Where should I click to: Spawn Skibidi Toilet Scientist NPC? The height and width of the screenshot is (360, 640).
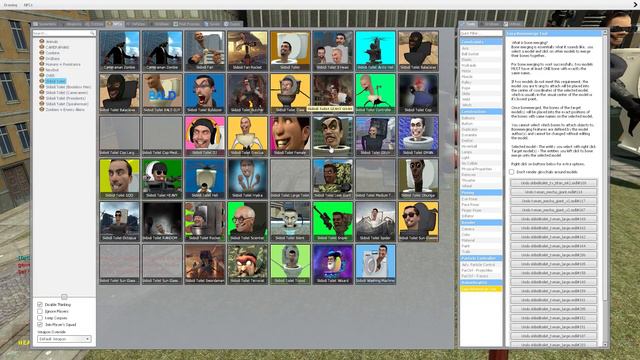[x=247, y=221]
